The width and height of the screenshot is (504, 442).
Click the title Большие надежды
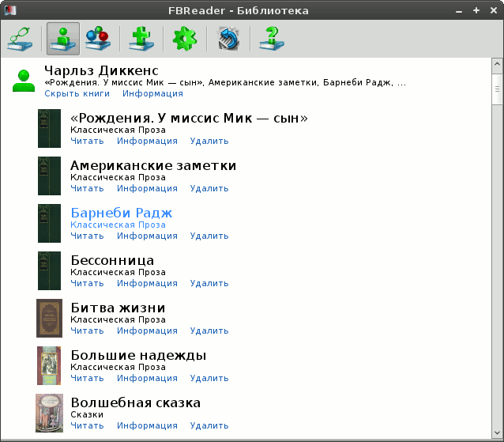coord(138,356)
